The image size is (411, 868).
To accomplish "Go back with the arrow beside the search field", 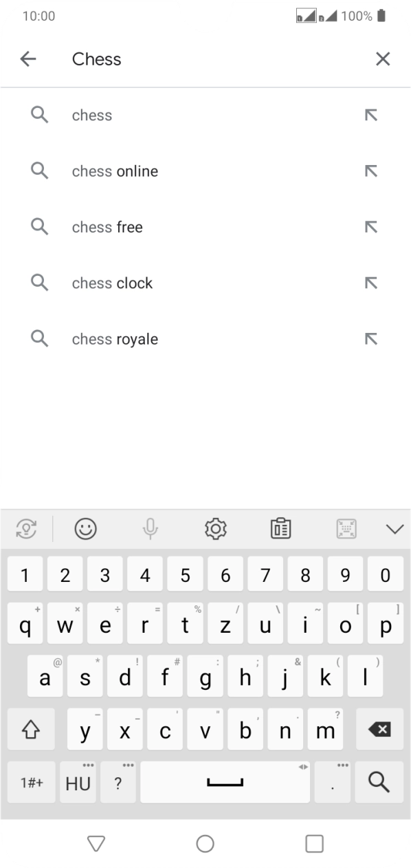I will [27, 58].
